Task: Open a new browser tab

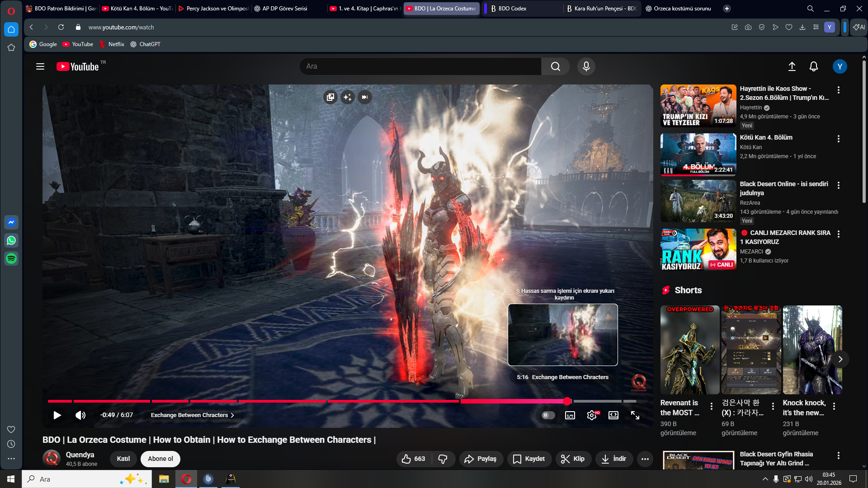Action: (727, 9)
